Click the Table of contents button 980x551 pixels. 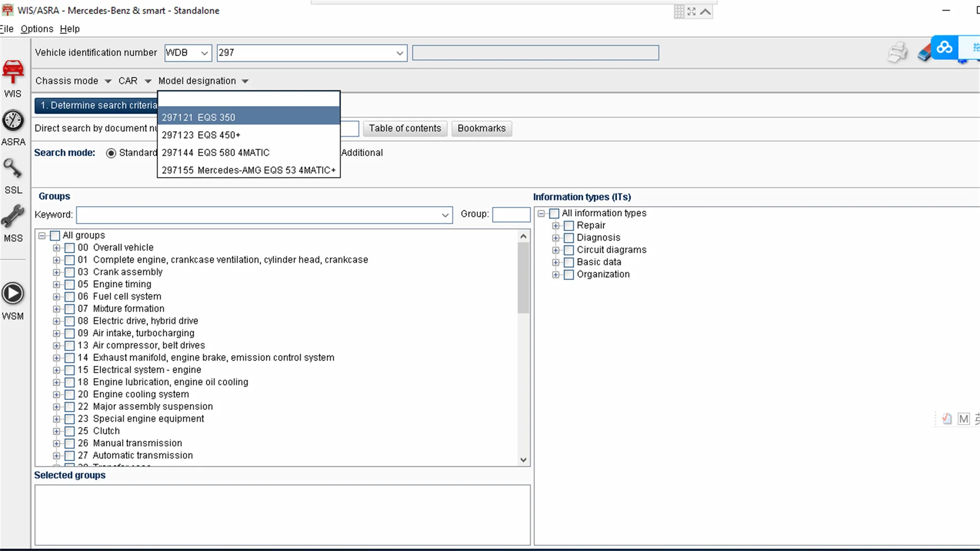click(x=405, y=129)
